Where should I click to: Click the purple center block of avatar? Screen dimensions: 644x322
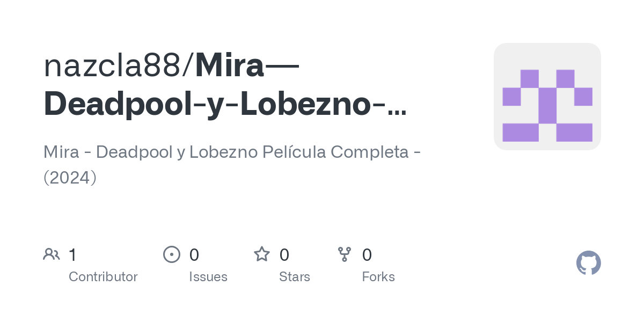(x=547, y=106)
